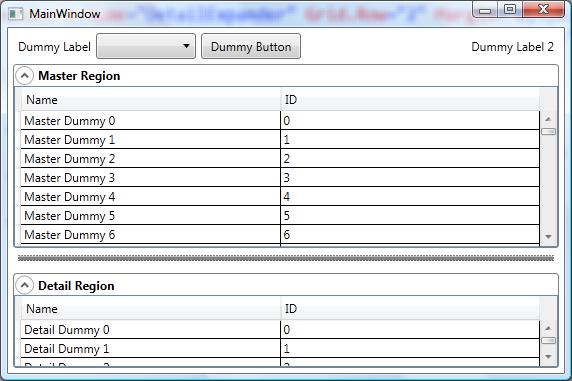Image resolution: width=572 pixels, height=381 pixels.
Task: Select the Detail Dummy 1 row
Action: click(x=280, y=349)
